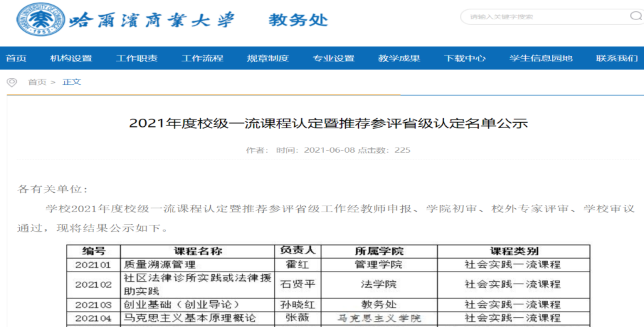
Task: Click the 首页 breadcrumb link
Action: click(37, 82)
